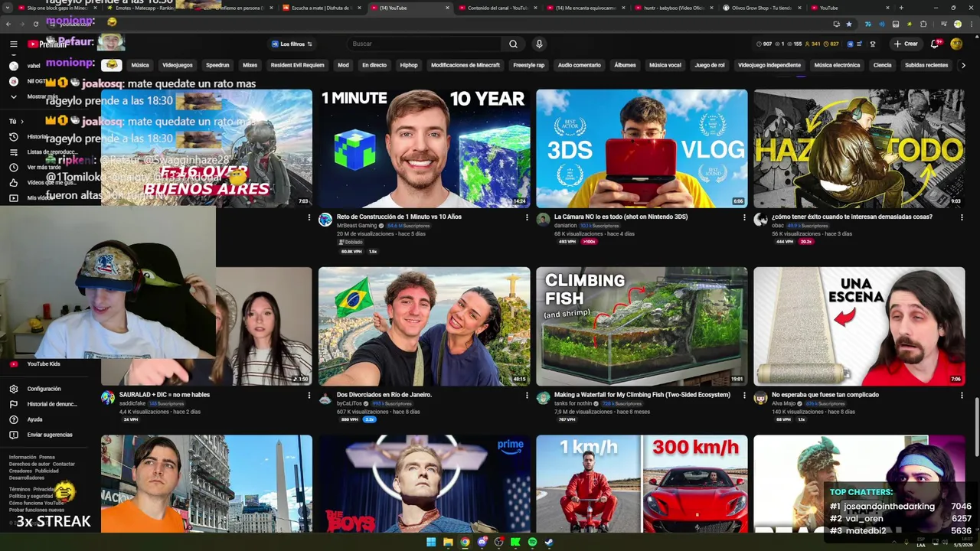Open video No esperaba que fuese tan complicado

[825, 395]
